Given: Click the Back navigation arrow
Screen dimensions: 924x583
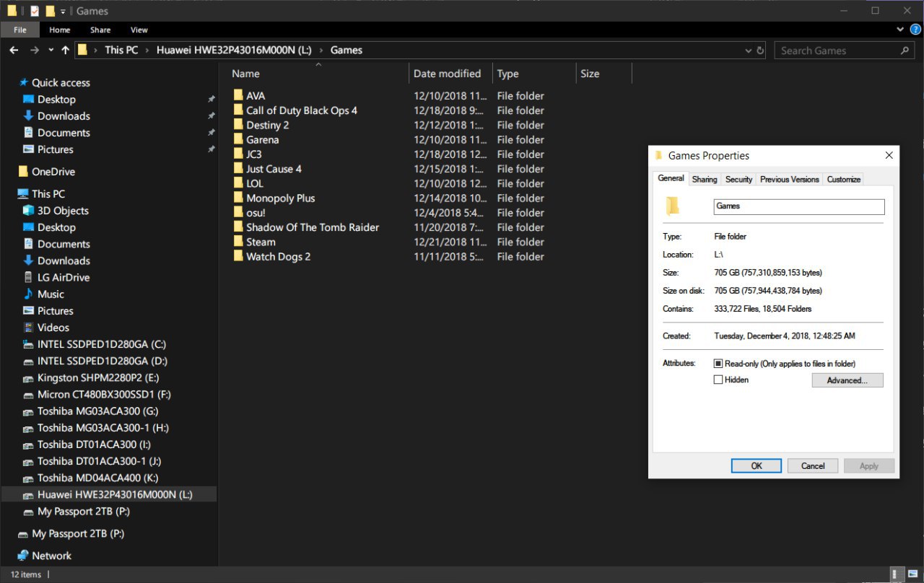Looking at the screenshot, I should coord(14,51).
